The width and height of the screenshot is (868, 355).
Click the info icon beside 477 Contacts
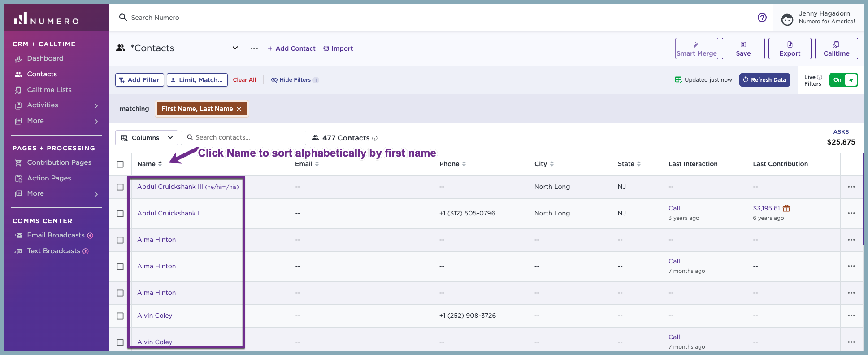375,138
